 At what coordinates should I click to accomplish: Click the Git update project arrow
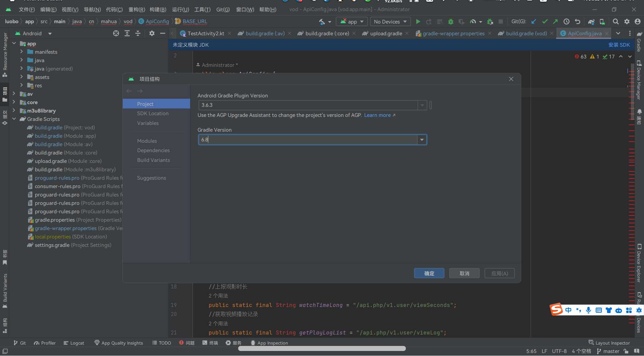pyautogui.click(x=534, y=22)
